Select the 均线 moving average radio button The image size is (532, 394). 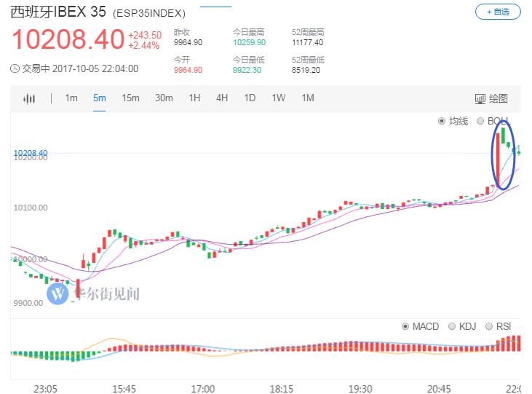(442, 121)
